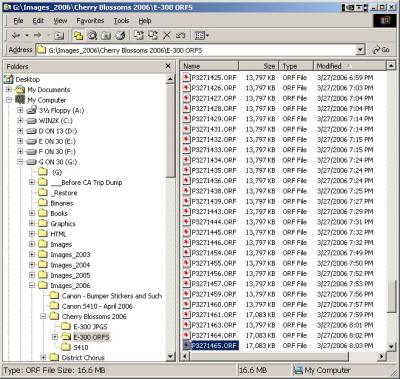Click the Back arrow toolbar button
This screenshot has width=400, height=379.
point(15,35)
